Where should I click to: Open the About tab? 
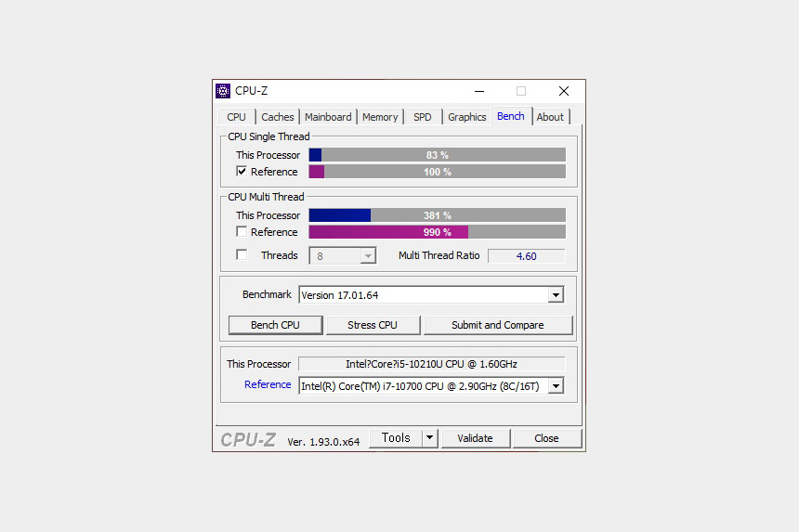click(550, 117)
